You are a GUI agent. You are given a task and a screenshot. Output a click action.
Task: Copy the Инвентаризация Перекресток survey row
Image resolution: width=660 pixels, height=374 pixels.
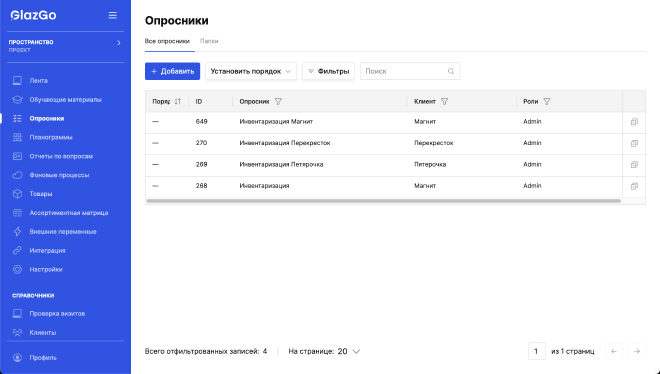[x=634, y=143]
